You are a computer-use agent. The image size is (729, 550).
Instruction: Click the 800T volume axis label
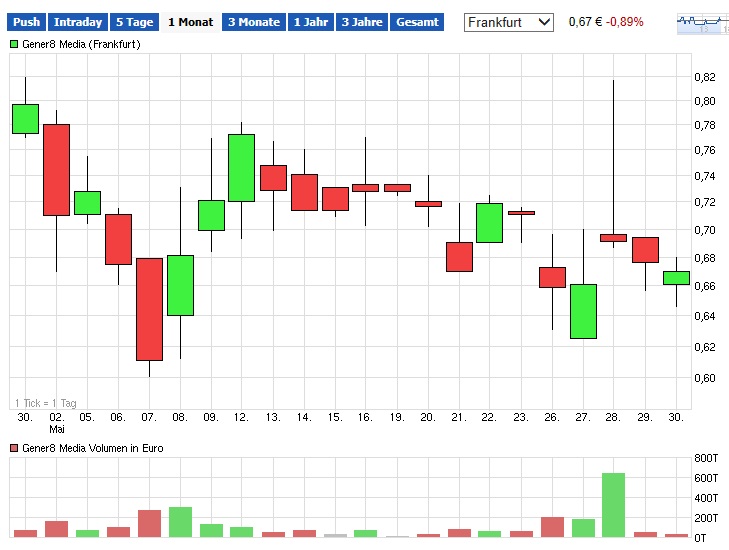[706, 458]
